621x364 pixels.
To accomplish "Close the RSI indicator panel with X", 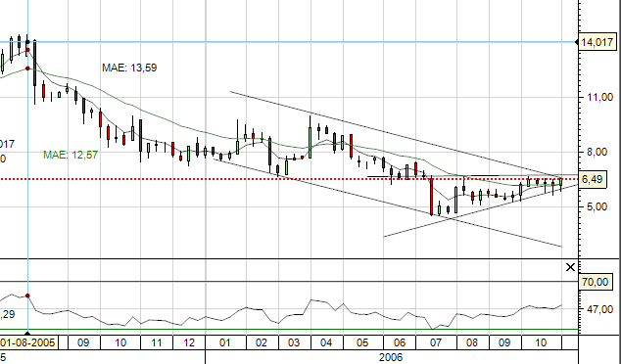I will coord(570,268).
